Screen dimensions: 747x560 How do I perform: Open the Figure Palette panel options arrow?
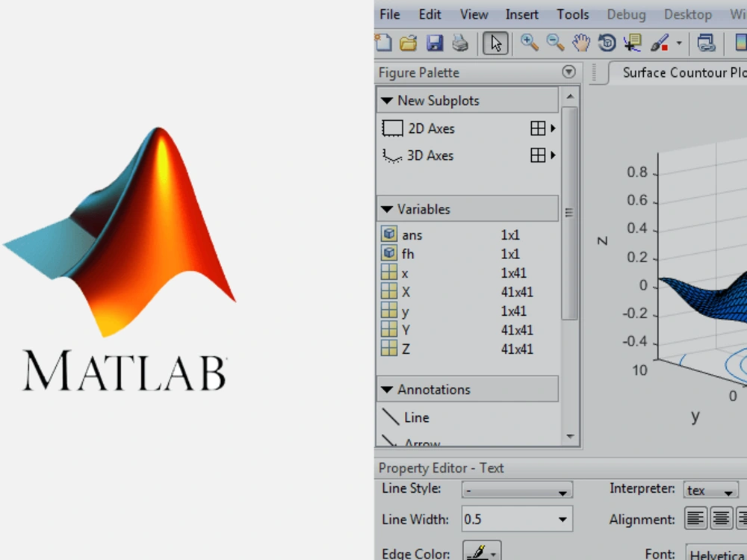click(x=568, y=72)
